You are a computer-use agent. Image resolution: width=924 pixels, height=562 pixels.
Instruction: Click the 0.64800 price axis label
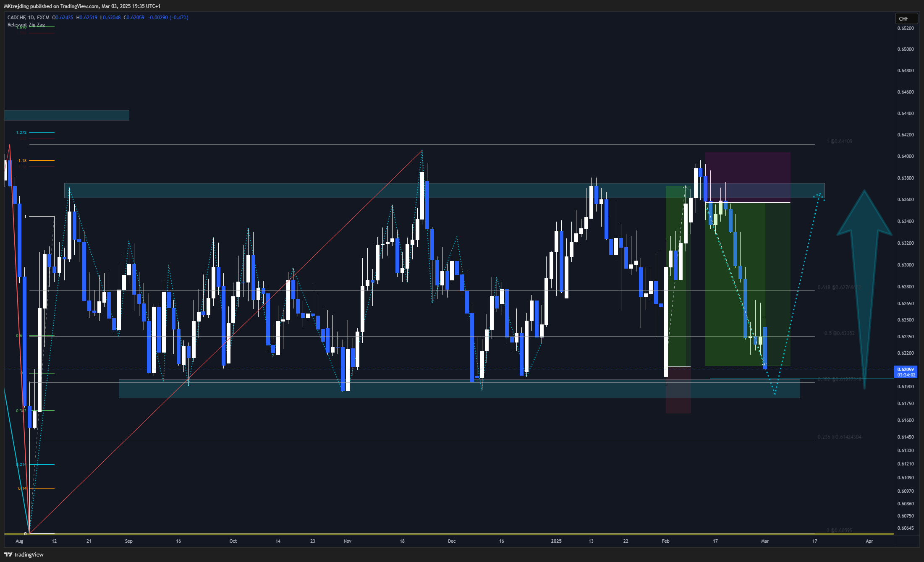906,71
